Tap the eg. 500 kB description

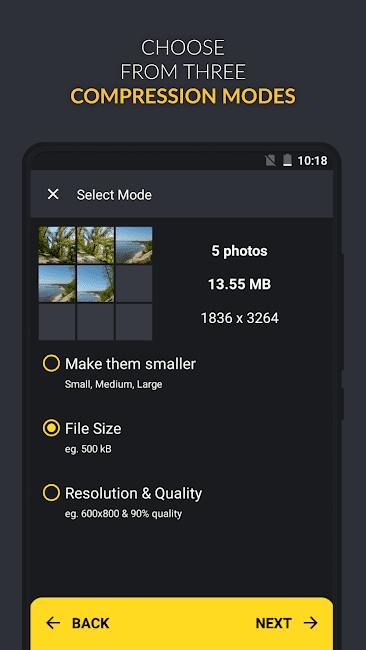[x=88, y=449]
